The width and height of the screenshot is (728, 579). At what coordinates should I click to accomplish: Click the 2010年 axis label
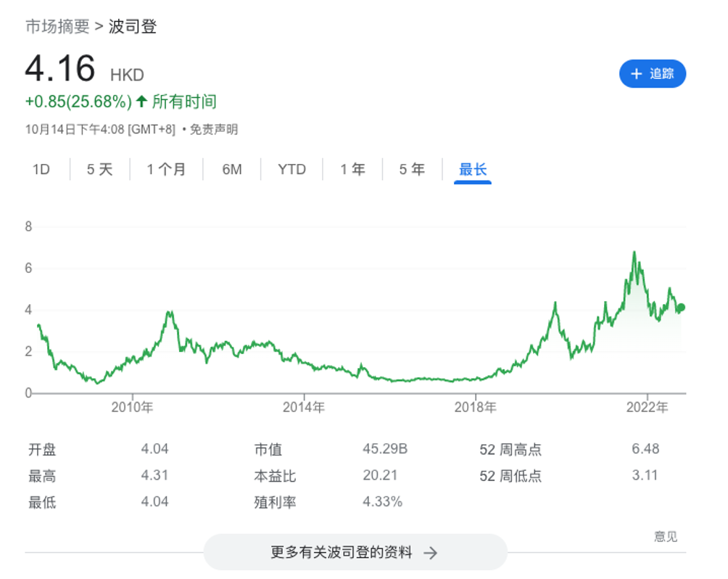132,408
